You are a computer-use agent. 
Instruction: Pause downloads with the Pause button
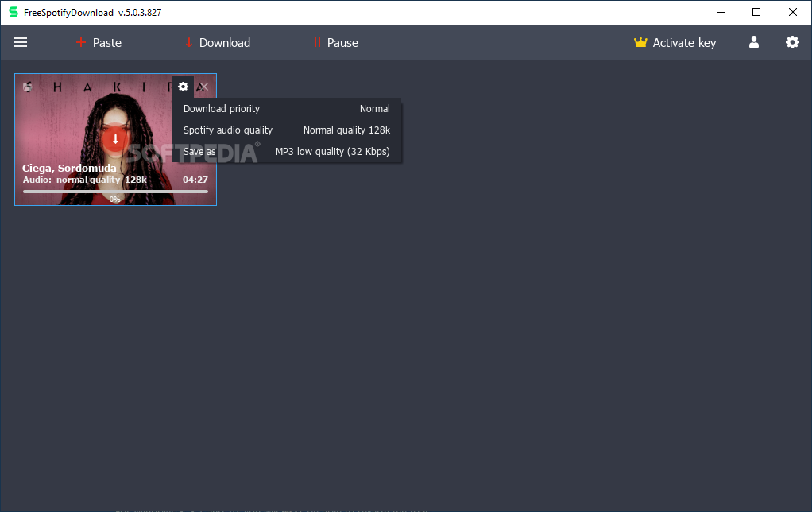335,42
